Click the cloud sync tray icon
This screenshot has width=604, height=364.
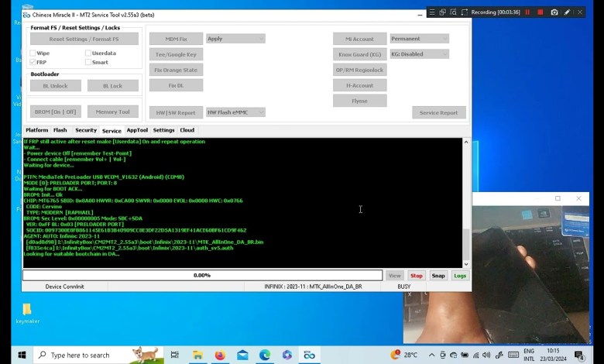click(454, 355)
